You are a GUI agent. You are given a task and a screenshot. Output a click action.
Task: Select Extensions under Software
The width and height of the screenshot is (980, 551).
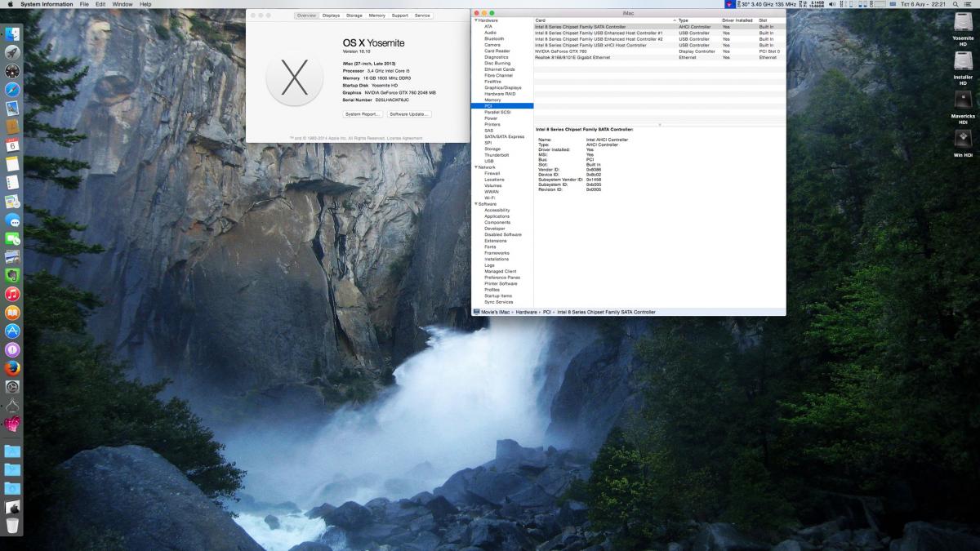click(495, 241)
